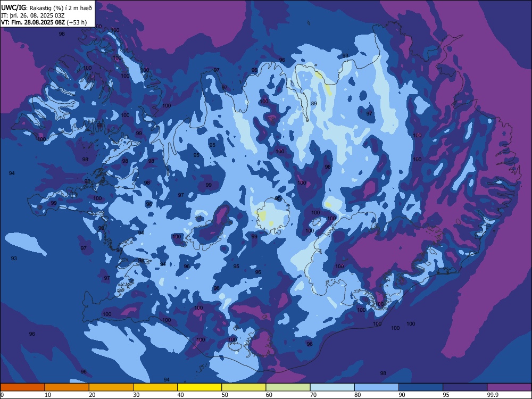Screen dimensions: 532x399
Task: Click the "10" tick label under the legend
Action: coord(48,395)
